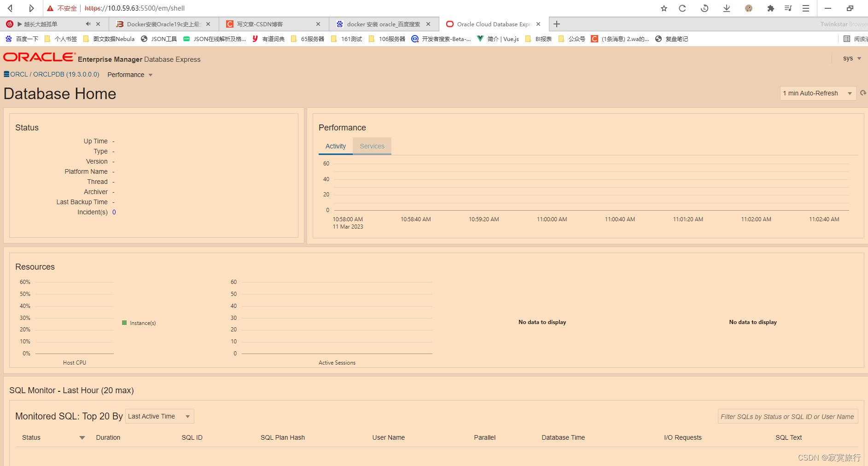
Task: Open browser history clock icon
Action: click(705, 8)
